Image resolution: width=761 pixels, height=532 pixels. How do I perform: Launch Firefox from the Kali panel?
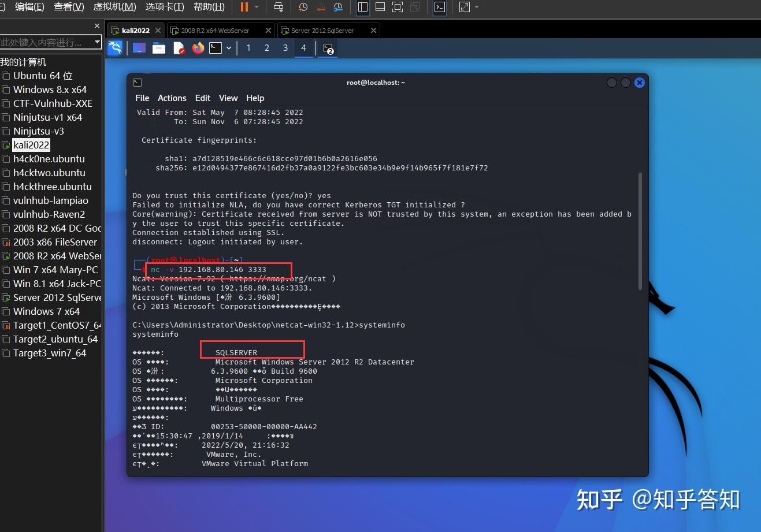[x=198, y=49]
